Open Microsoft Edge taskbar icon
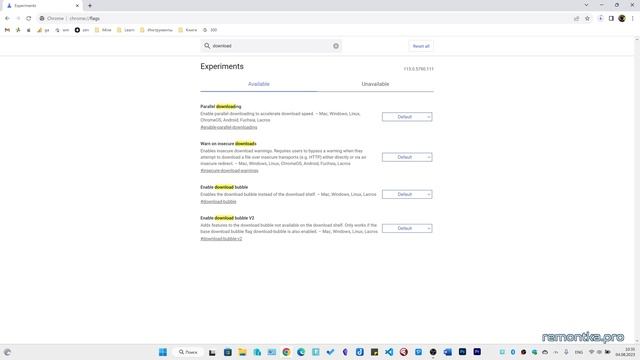 tap(301, 352)
